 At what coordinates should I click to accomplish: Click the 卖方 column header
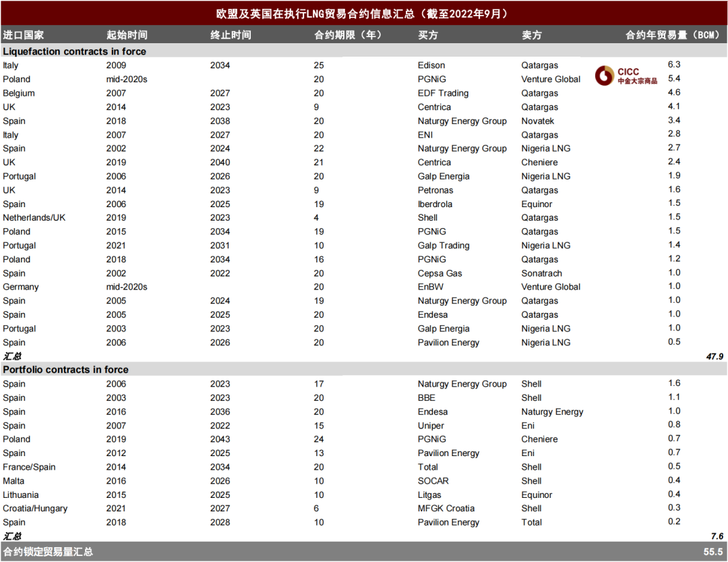pos(532,35)
